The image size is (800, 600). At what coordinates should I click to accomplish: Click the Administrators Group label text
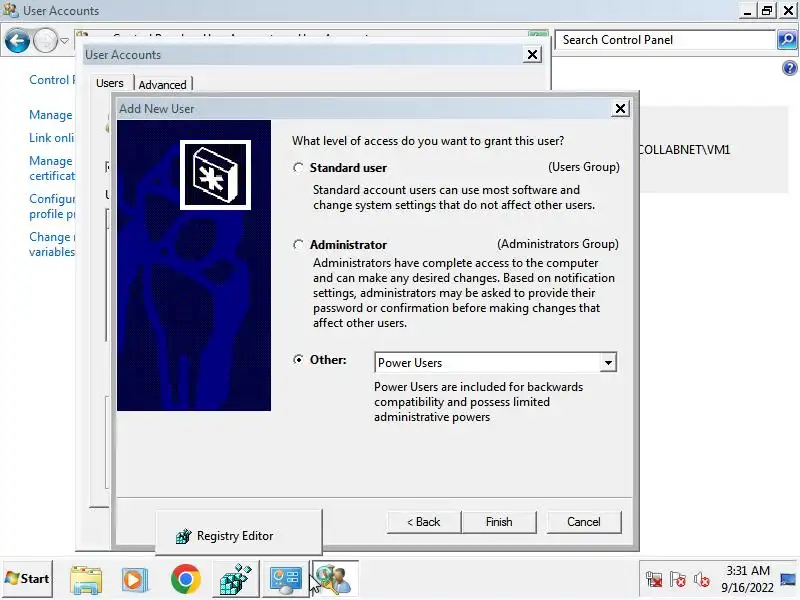tap(558, 244)
